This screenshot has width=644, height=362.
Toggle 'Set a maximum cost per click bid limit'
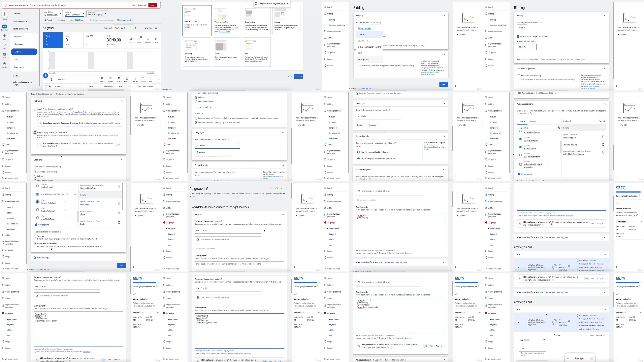(x=518, y=36)
